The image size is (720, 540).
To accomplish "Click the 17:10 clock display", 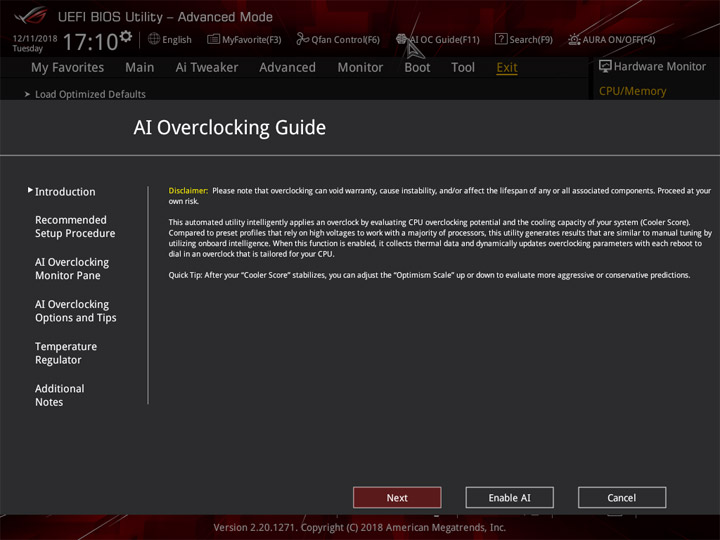I will point(90,42).
